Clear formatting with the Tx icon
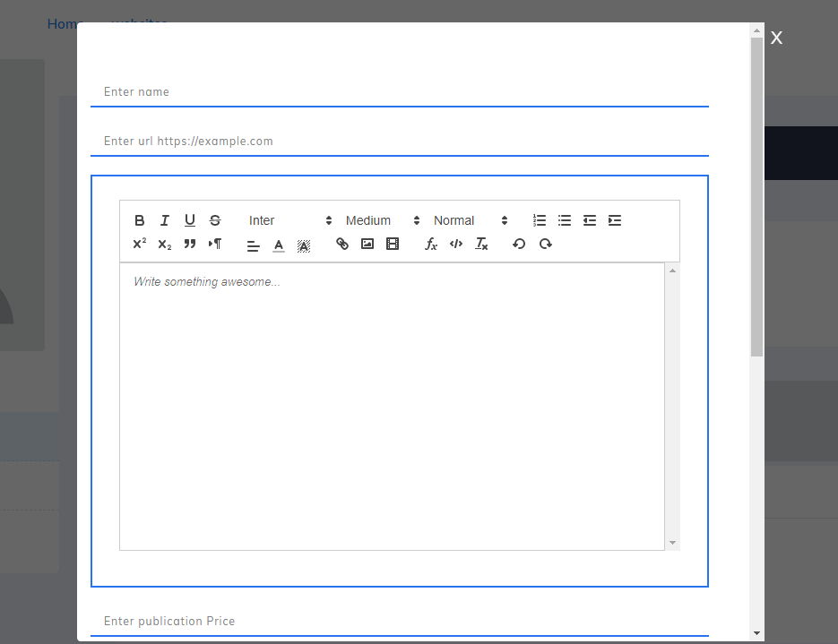 [481, 244]
